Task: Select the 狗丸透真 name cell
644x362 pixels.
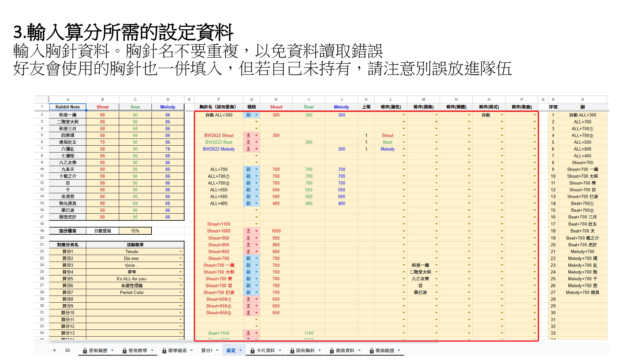Action: tap(67, 203)
